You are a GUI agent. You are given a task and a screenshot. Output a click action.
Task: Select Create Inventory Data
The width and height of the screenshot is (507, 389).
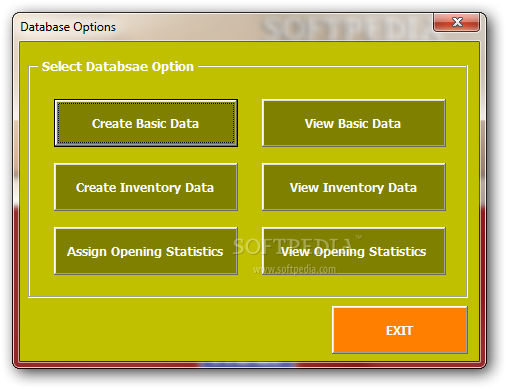146,187
